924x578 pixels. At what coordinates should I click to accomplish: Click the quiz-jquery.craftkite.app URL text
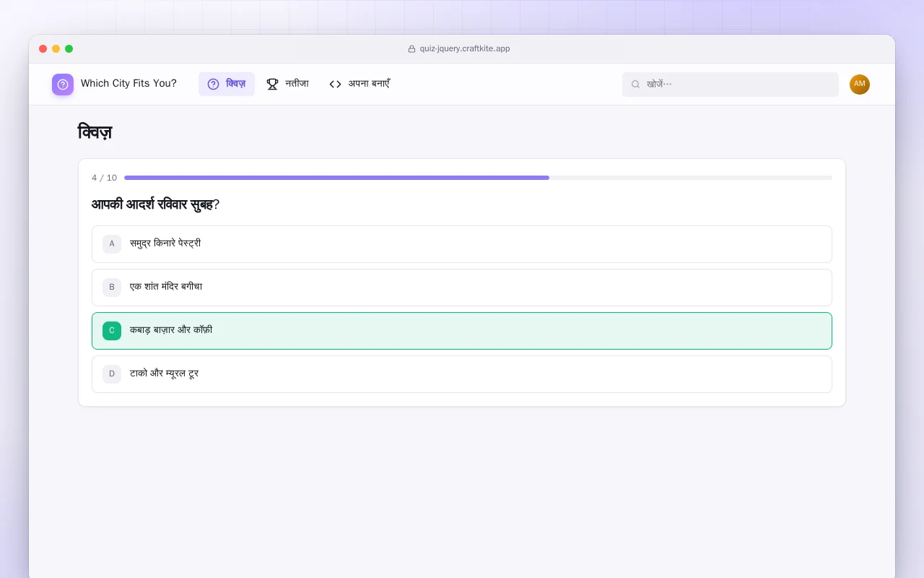click(465, 49)
